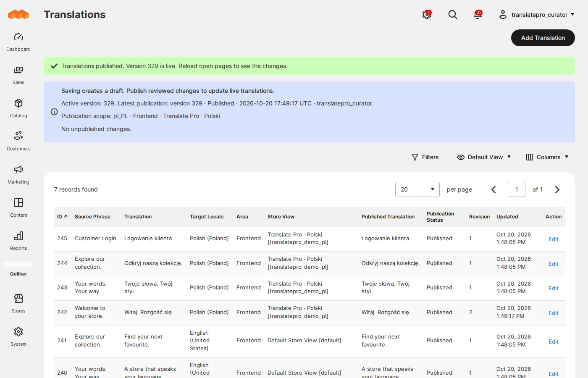Image resolution: width=588 pixels, height=378 pixels.
Task: Click the success checkmark icon in green banner
Action: [54, 66]
